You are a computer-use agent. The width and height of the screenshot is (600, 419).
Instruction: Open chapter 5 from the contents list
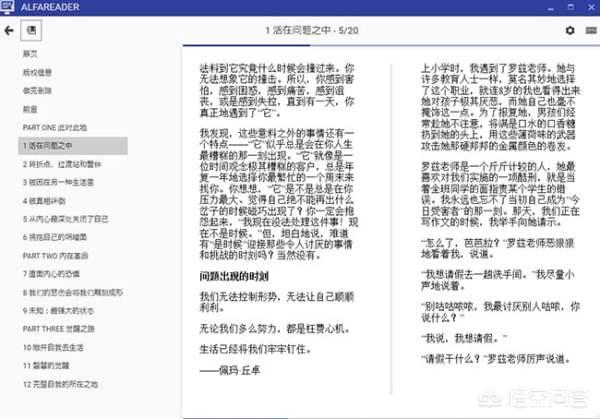pos(65,219)
